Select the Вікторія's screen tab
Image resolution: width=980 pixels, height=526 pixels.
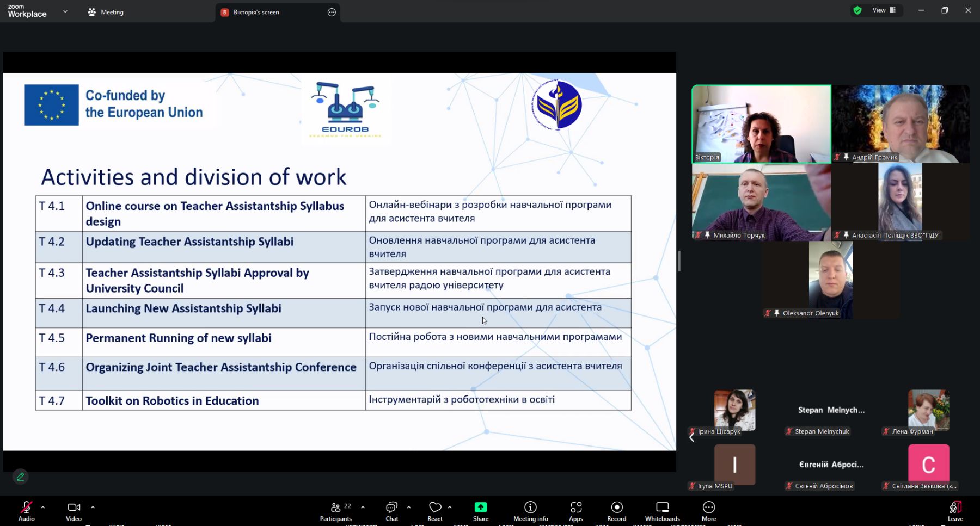tap(256, 12)
